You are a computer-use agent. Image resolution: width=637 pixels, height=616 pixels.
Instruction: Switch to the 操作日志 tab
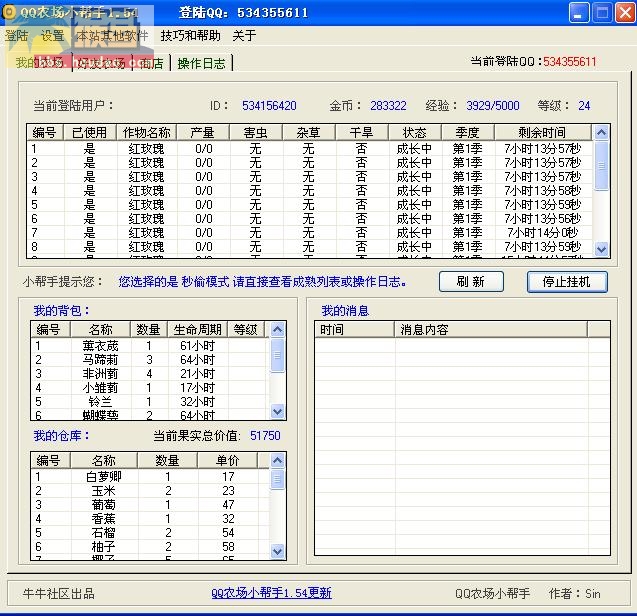coord(202,63)
